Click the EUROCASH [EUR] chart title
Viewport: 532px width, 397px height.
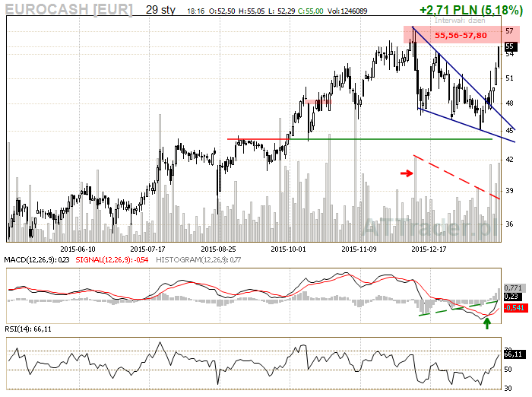(69, 9)
